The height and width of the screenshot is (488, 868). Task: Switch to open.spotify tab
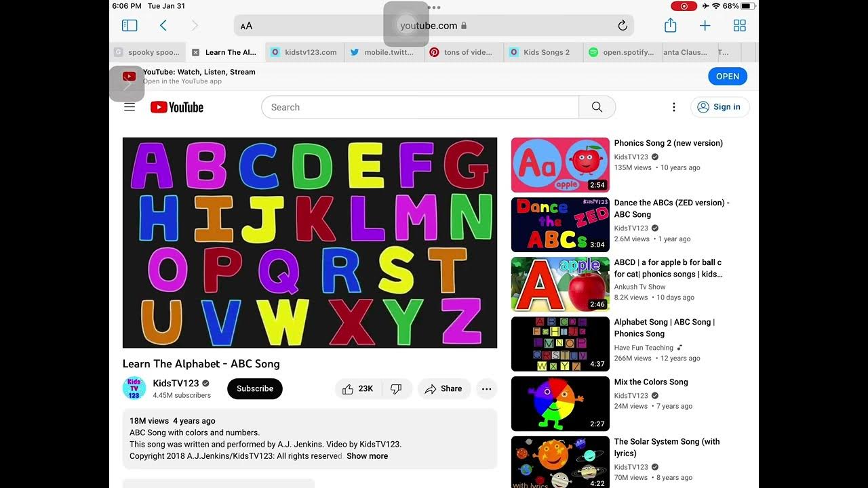click(x=622, y=52)
